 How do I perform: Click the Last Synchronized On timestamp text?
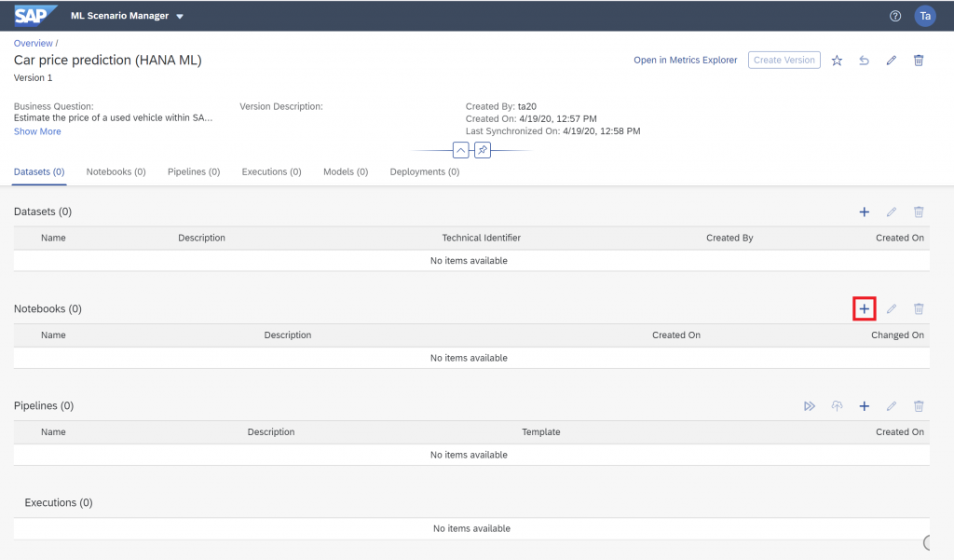point(553,130)
